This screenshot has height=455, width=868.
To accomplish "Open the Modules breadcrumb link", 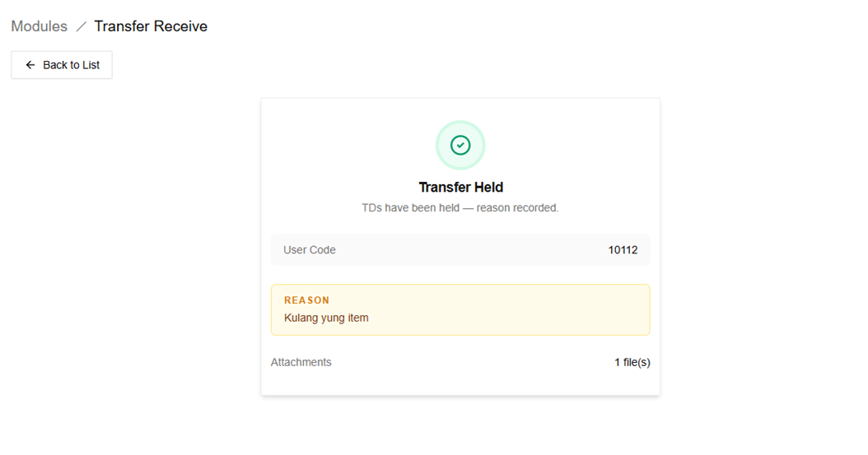I will (40, 26).
